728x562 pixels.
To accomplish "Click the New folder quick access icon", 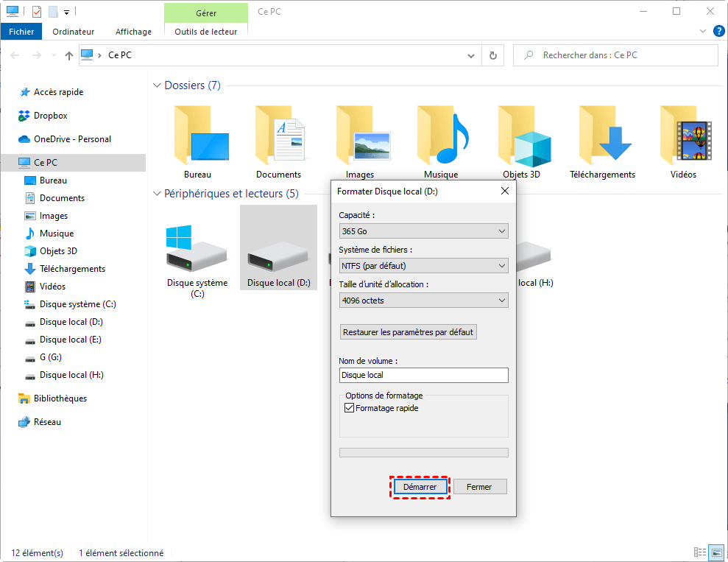I will (53, 12).
